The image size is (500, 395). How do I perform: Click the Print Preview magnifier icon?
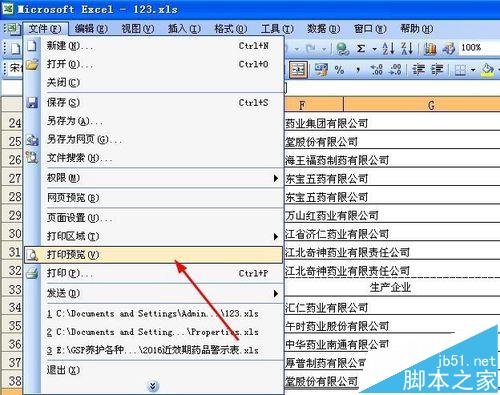pyautogui.click(x=32, y=255)
